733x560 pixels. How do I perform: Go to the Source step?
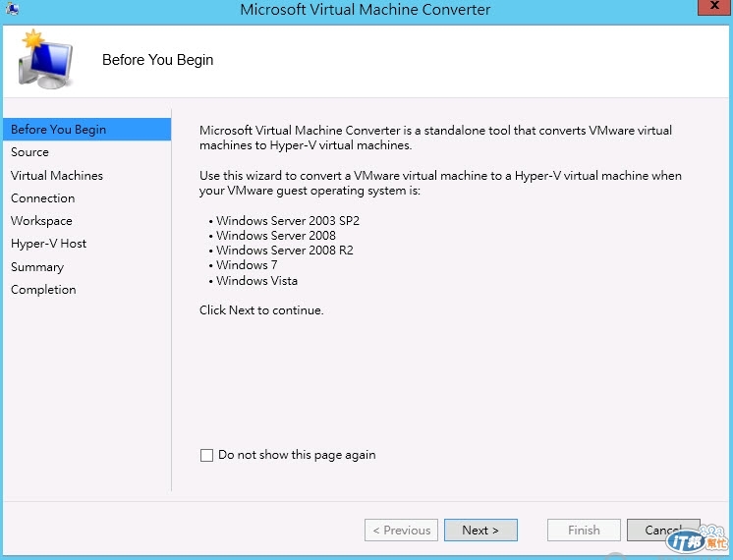tap(29, 152)
